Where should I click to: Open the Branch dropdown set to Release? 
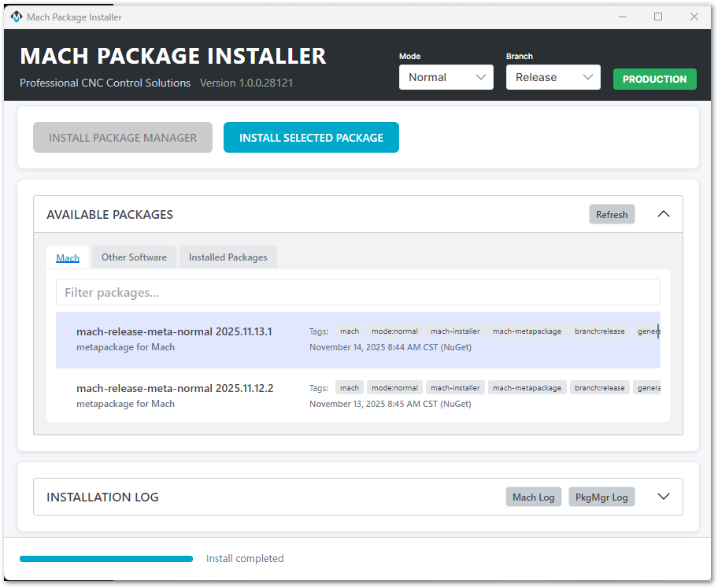(x=553, y=77)
